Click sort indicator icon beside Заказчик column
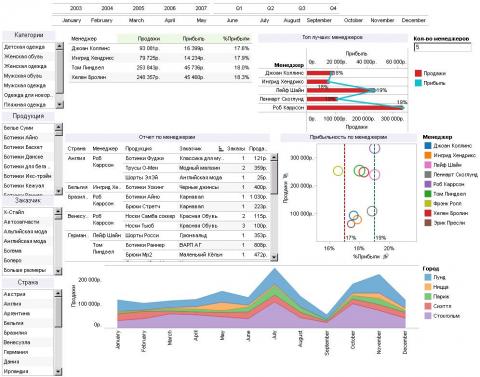Viewport: 480px width, 377px height. (x=221, y=148)
